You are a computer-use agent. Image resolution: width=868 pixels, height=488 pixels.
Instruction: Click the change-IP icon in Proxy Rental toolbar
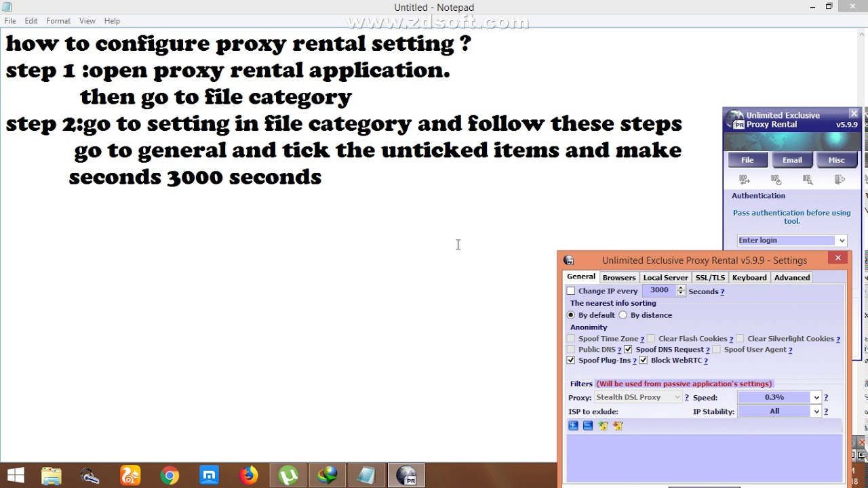coord(745,180)
